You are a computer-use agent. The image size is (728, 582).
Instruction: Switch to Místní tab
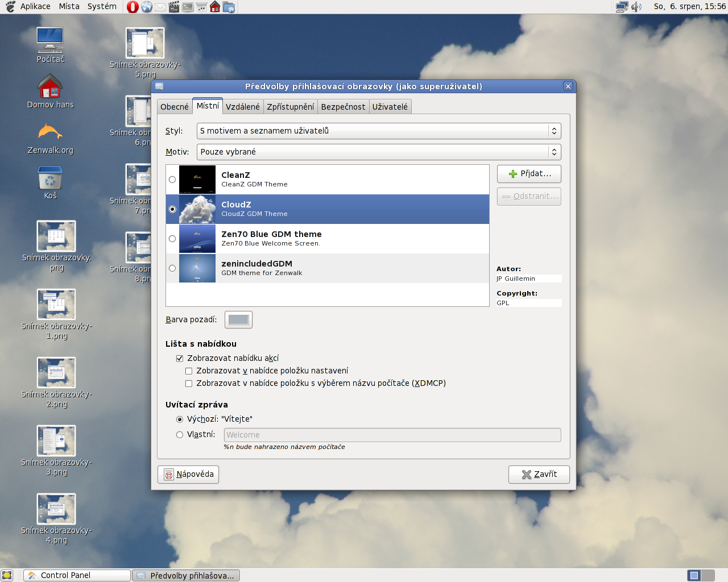point(208,106)
